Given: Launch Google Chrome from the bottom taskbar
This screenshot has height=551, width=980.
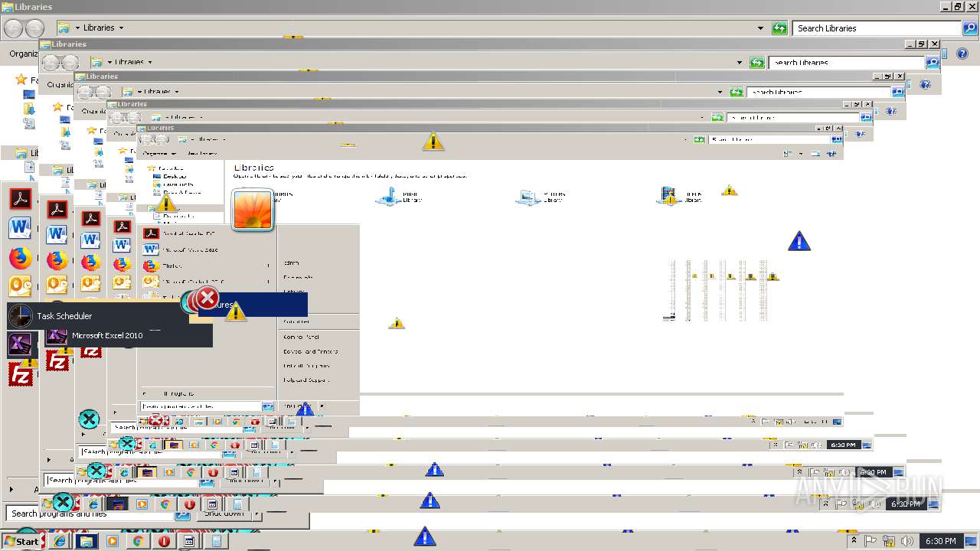Looking at the screenshot, I should 139,541.
